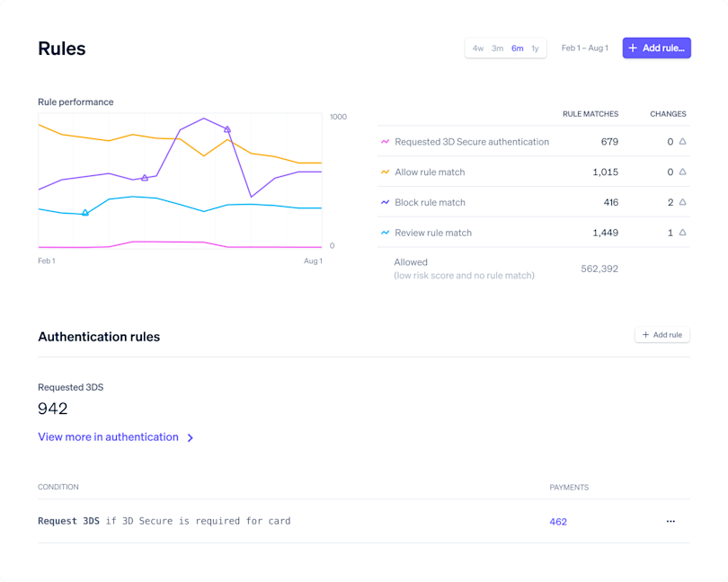Select the 4w time range
The height and width of the screenshot is (582, 728).
click(x=479, y=48)
